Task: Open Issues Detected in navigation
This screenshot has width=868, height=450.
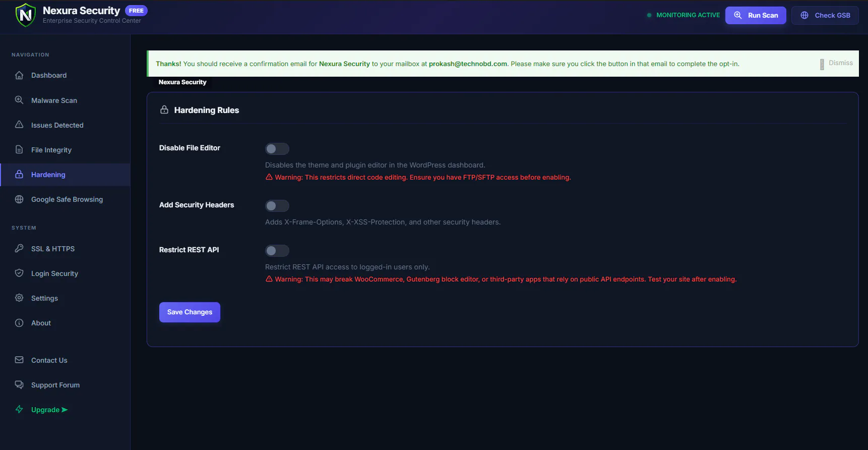Action: (x=65, y=125)
